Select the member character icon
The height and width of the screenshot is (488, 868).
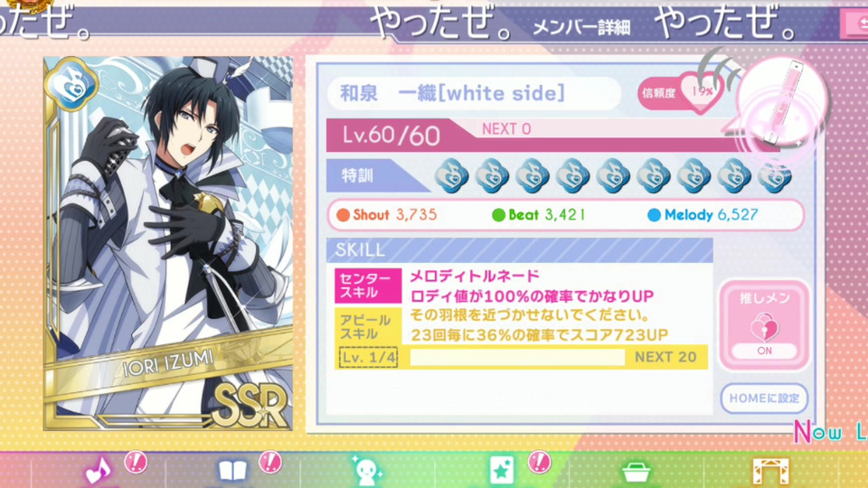pos(366,472)
